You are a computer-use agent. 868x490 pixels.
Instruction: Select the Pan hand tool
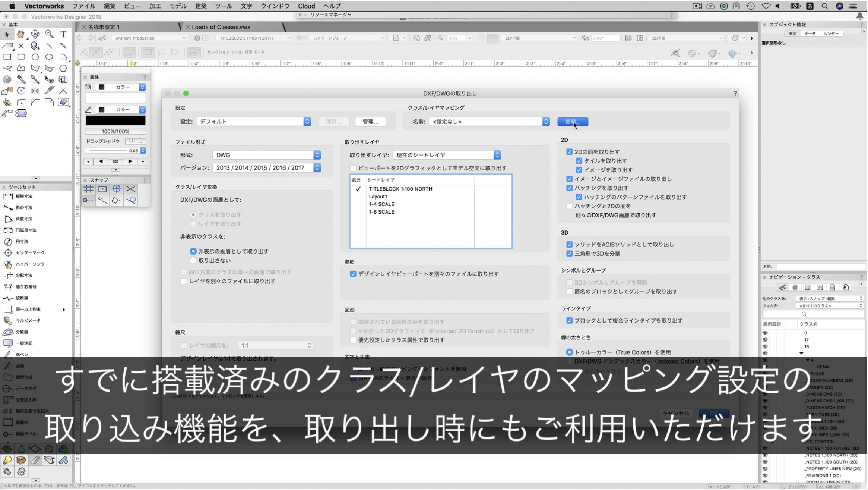[20, 34]
